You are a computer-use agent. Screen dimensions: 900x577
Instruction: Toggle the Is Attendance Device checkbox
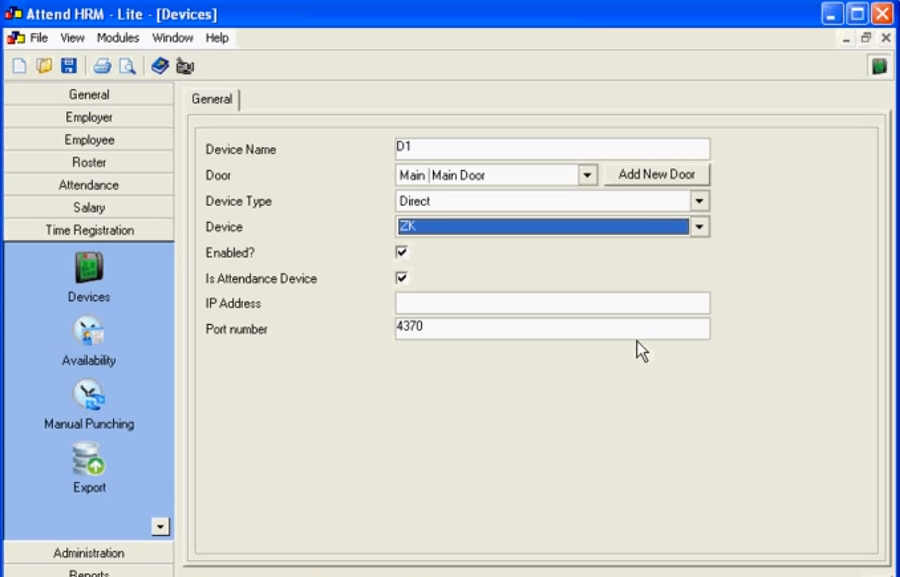(x=402, y=278)
